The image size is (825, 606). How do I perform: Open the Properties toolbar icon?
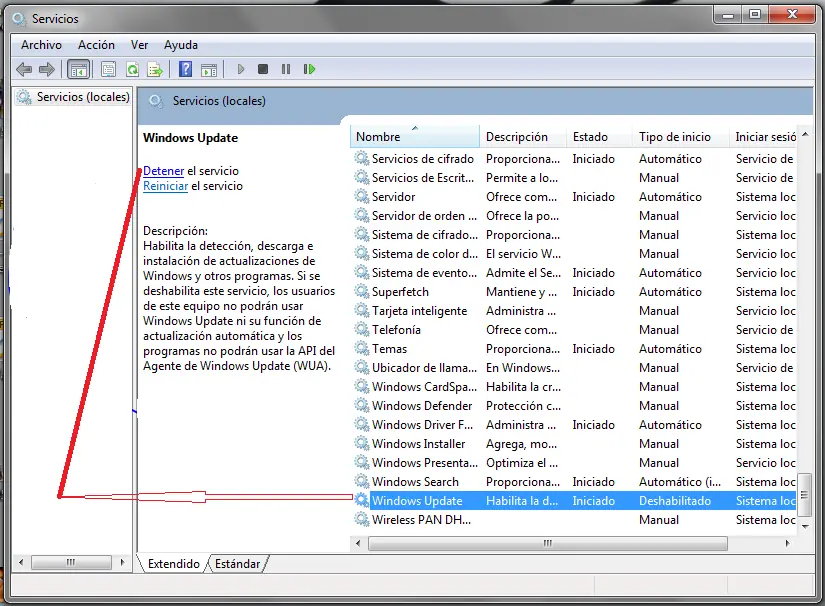[x=108, y=69]
